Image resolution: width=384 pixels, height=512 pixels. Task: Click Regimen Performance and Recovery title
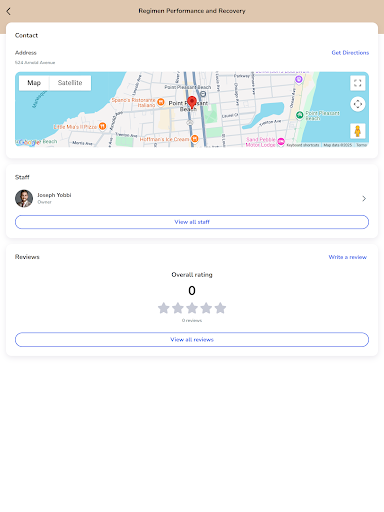pyautogui.click(x=192, y=11)
